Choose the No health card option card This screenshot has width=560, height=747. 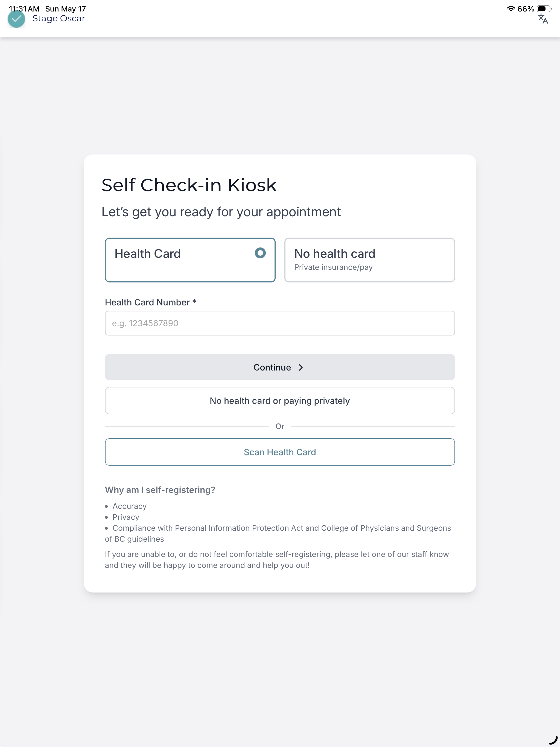click(369, 260)
